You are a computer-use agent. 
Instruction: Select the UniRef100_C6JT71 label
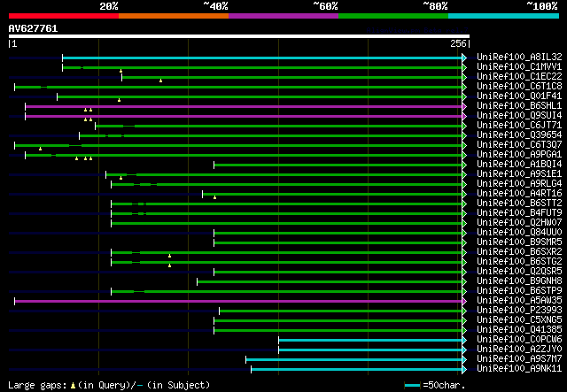tap(519, 126)
